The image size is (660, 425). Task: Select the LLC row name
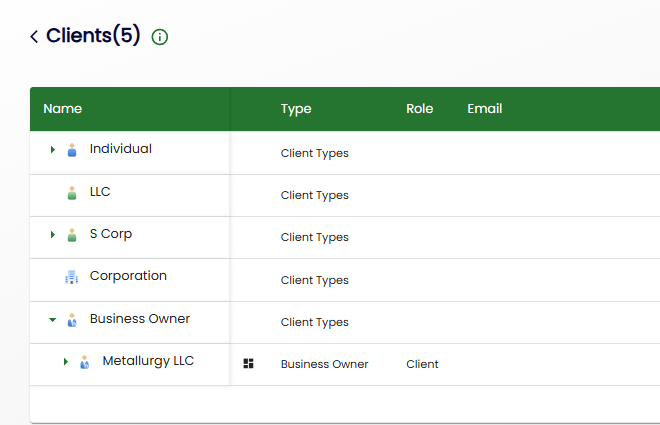pos(100,191)
